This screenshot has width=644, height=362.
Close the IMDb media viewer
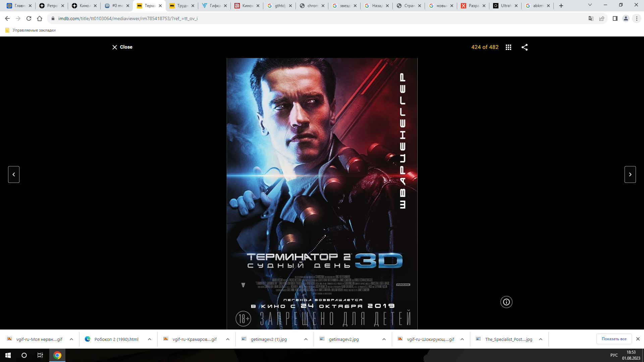point(122,47)
